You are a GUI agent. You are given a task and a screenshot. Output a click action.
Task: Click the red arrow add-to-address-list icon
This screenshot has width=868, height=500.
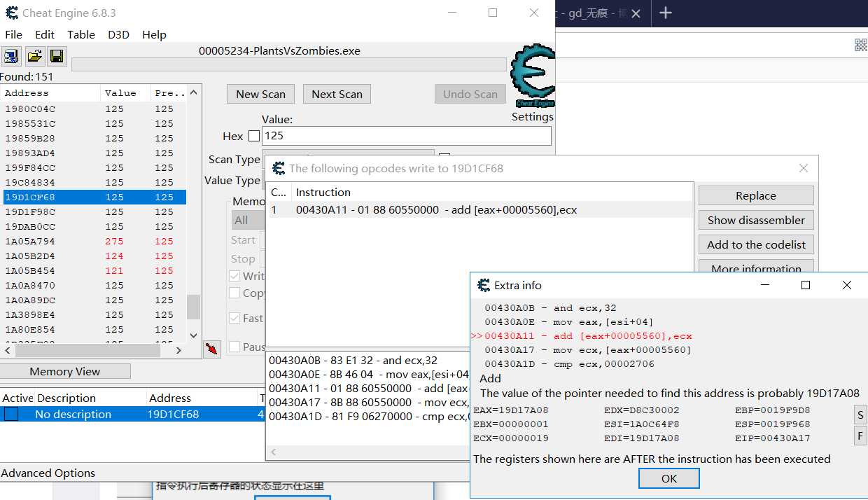tap(212, 349)
